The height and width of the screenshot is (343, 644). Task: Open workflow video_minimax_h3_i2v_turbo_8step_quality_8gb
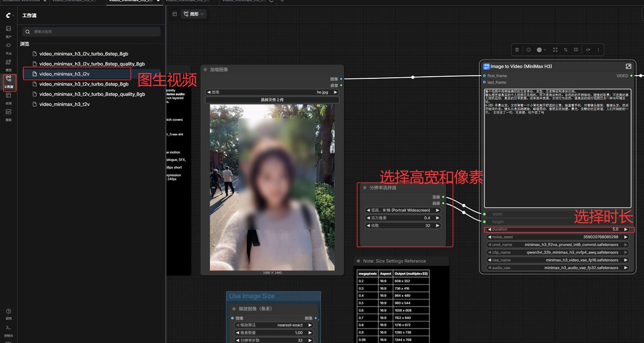pyautogui.click(x=92, y=64)
